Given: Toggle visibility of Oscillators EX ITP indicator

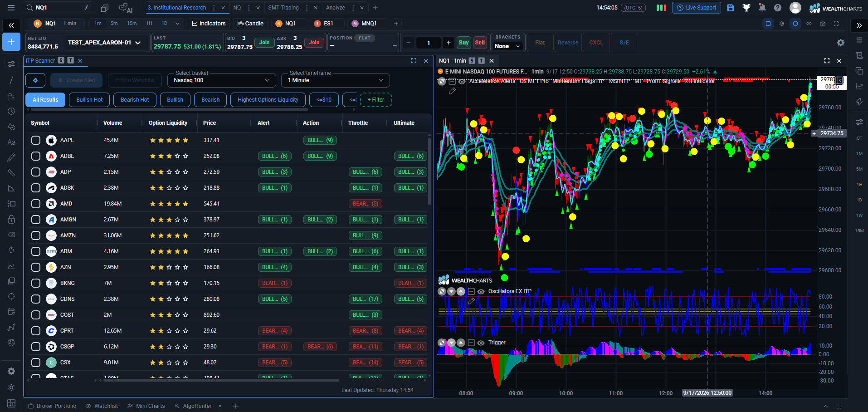Looking at the screenshot, I should pos(481,292).
